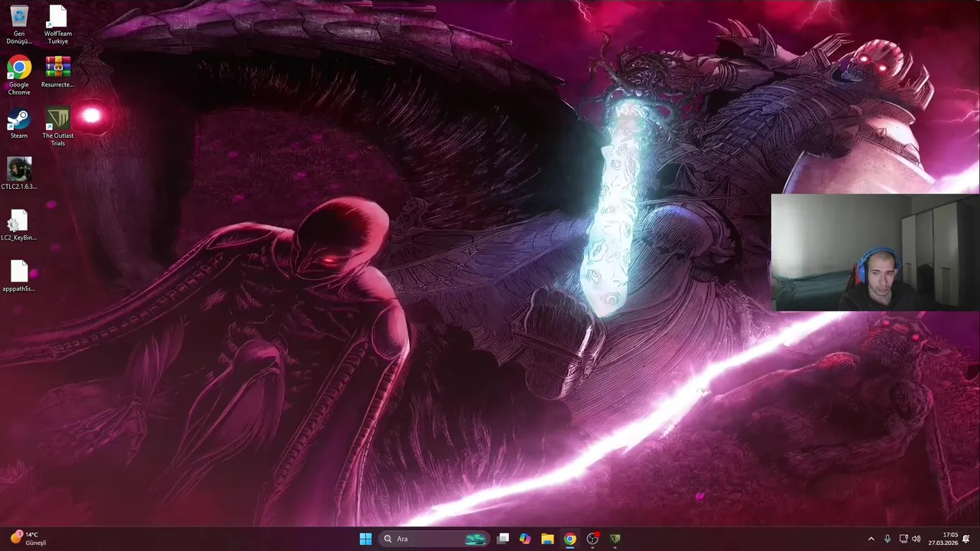Open the weather widget showing 14°C Güneşli
Screen dimensions: 980x551
[28, 539]
